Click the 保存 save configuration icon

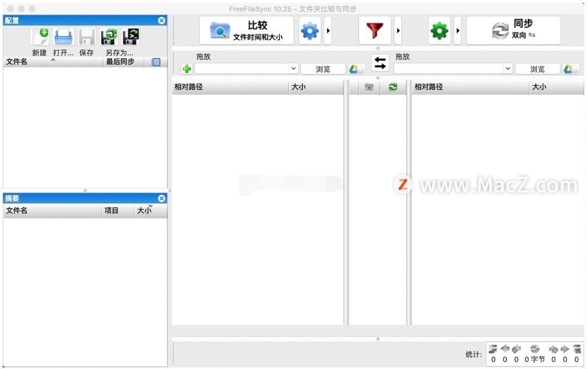86,37
